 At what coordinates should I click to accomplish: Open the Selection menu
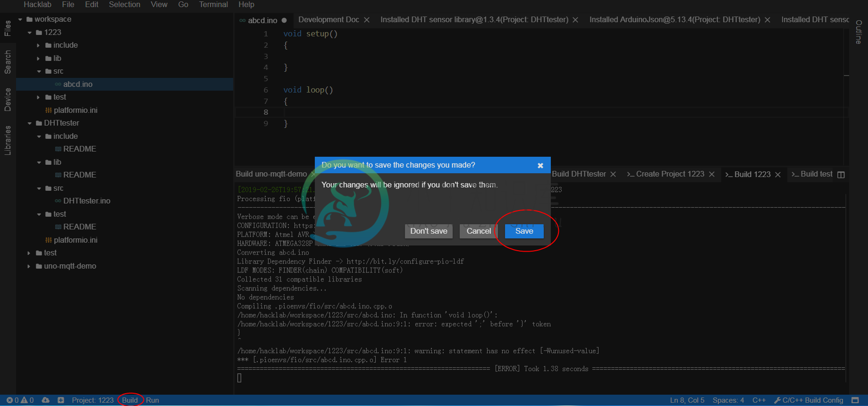(125, 4)
